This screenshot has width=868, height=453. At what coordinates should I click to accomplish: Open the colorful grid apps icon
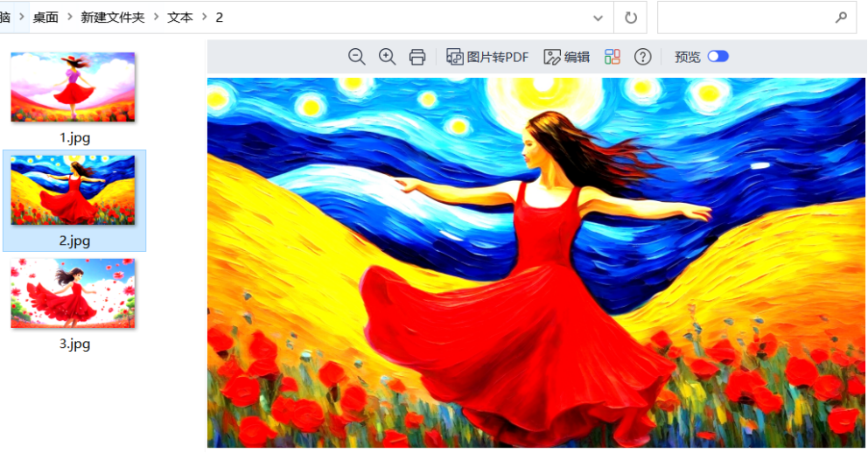click(612, 57)
